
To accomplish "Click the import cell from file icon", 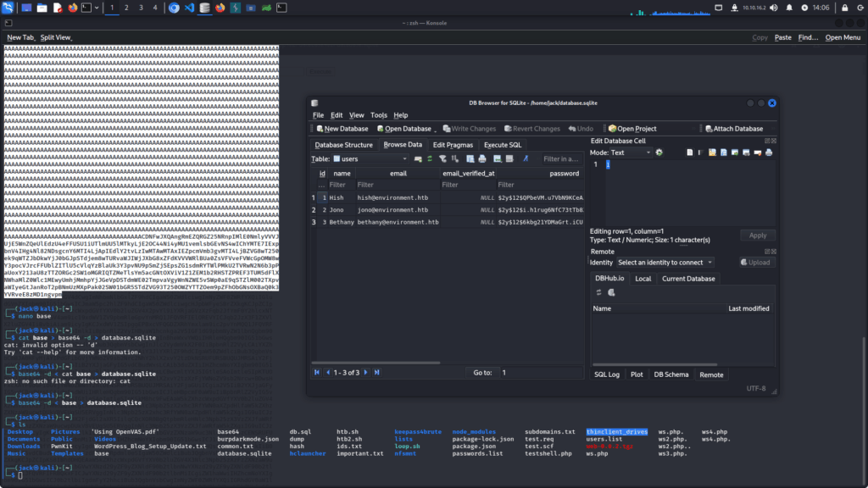I will coord(712,152).
